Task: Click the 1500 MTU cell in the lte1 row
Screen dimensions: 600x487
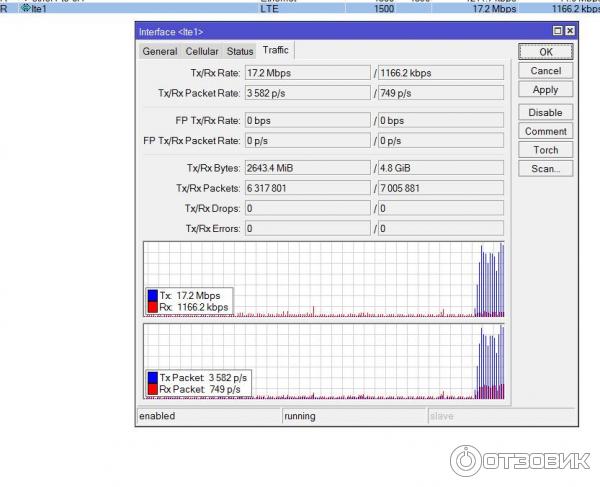Action: [384, 8]
